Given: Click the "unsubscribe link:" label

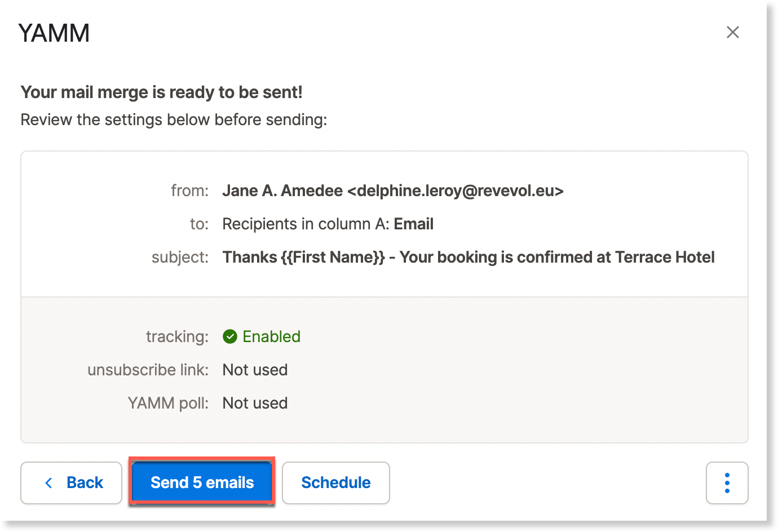Looking at the screenshot, I should tap(148, 370).
